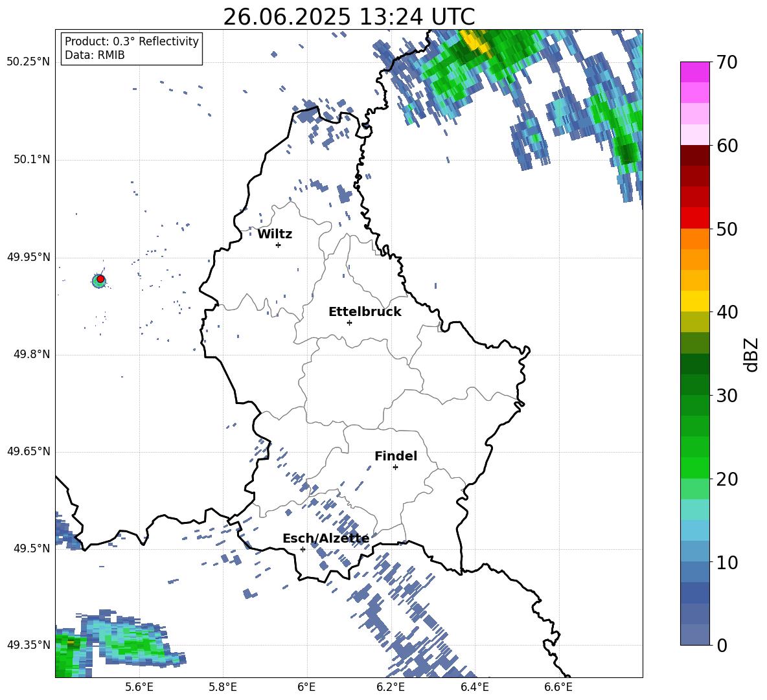Screen dimensions: 767x700
Task: Click the Ettelbruck station cross marker
Action: pos(349,322)
